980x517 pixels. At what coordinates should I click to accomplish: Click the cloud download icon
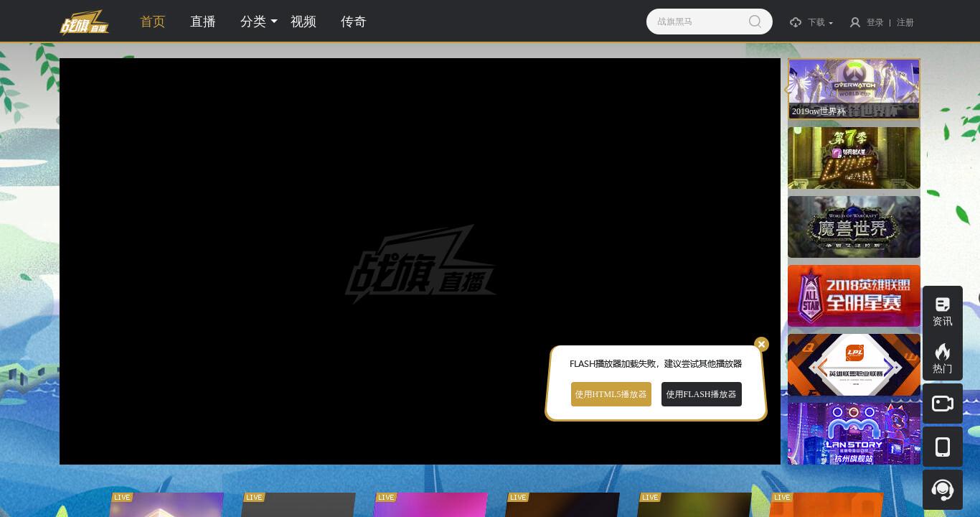796,22
